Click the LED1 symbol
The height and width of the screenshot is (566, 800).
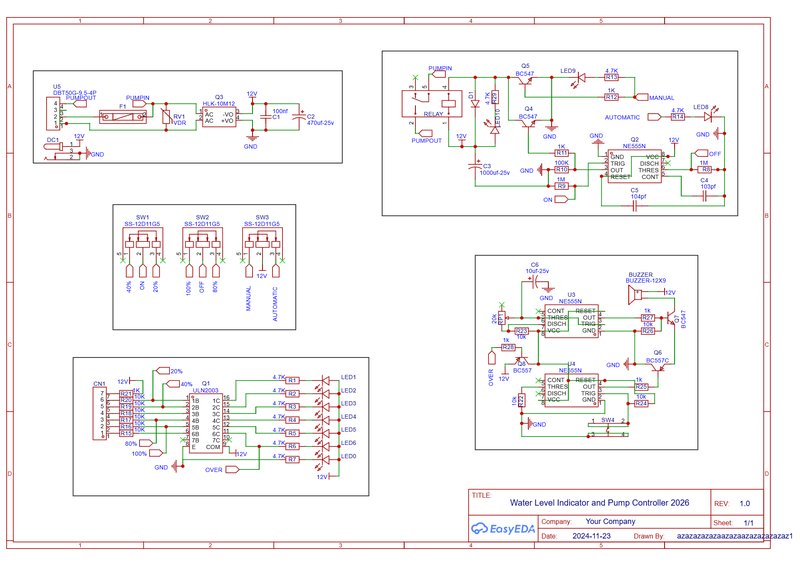pyautogui.click(x=325, y=381)
